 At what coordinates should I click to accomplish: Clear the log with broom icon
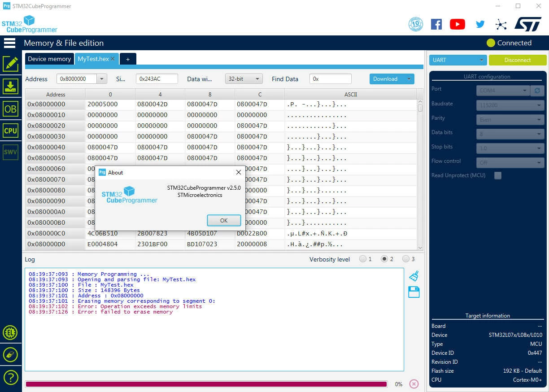point(414,276)
